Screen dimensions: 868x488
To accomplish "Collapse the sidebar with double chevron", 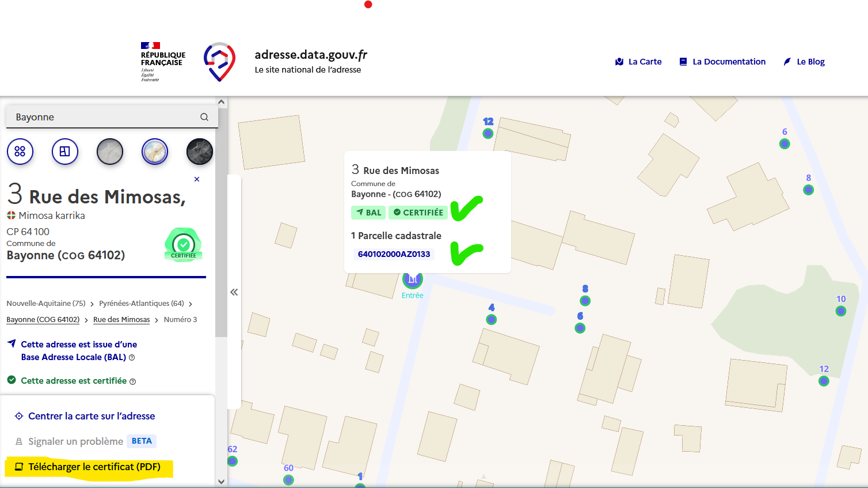I will coord(234,292).
